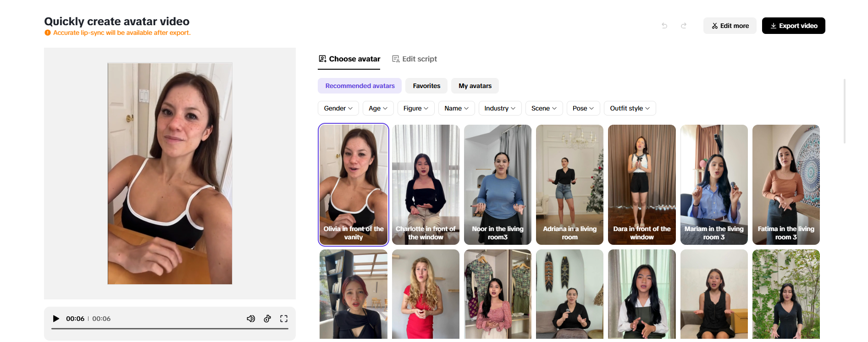The image size is (868, 342).
Task: Select the avatar standing among green plants
Action: (786, 294)
